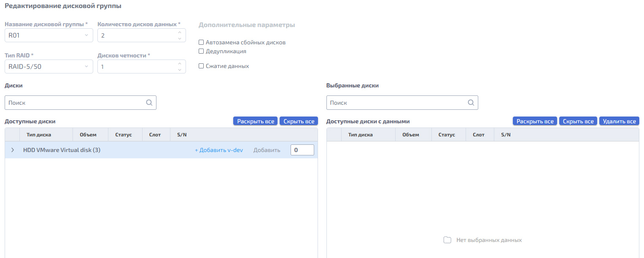Click search icon in Выбранные диски search box
The image size is (644, 258).
pos(471,103)
